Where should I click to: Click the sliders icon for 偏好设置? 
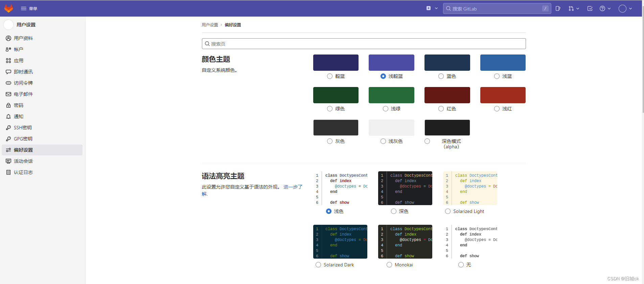pyautogui.click(x=8, y=150)
